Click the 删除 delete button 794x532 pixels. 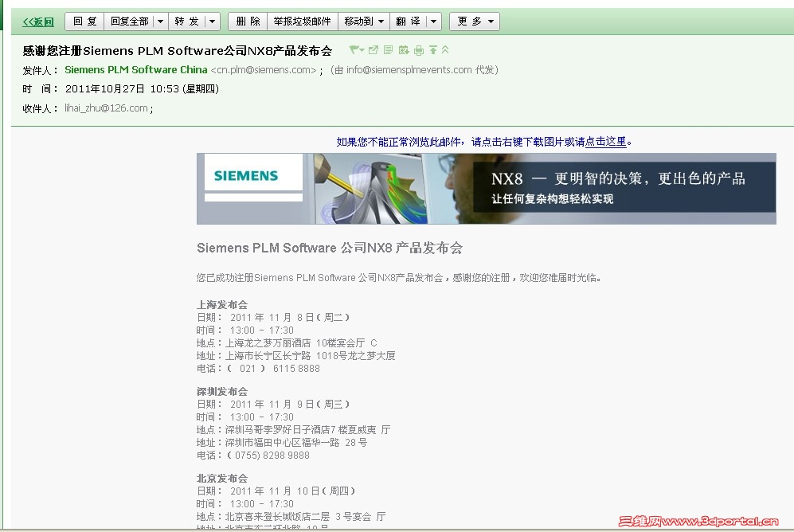tap(248, 22)
